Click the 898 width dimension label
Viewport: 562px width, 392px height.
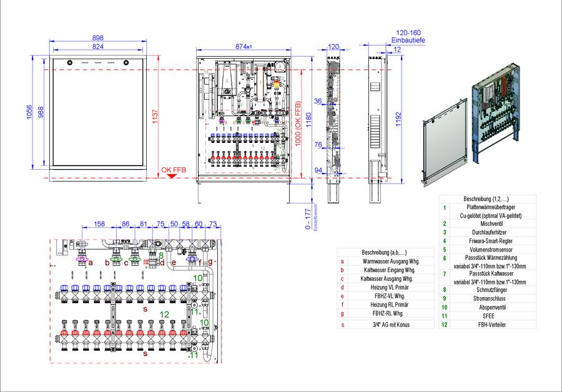pyautogui.click(x=98, y=37)
